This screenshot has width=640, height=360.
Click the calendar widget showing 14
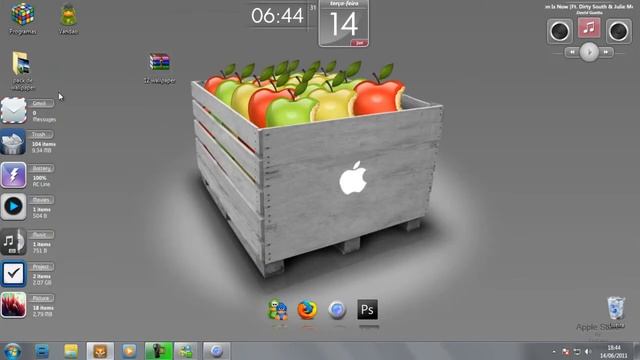pos(344,24)
